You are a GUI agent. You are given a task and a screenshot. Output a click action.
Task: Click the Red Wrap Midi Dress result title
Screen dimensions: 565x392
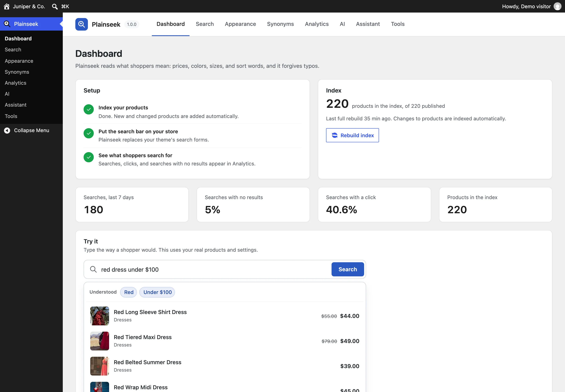tap(141, 387)
